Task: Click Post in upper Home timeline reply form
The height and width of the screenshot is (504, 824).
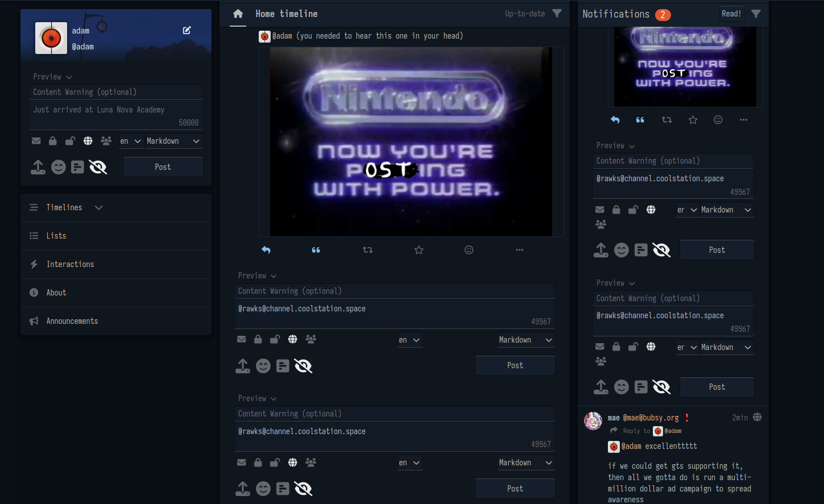Action: click(x=515, y=365)
